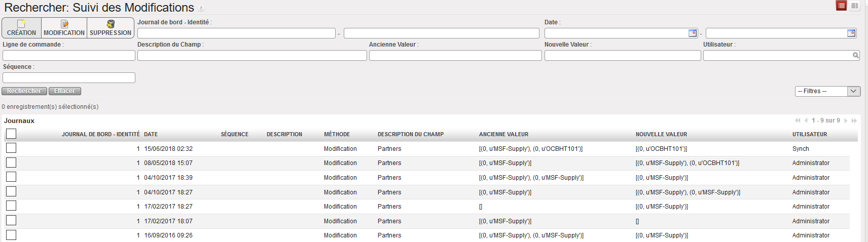The height and width of the screenshot is (242, 868).
Task: Tick the select-all checkbox in the table header
Action: coord(11,134)
